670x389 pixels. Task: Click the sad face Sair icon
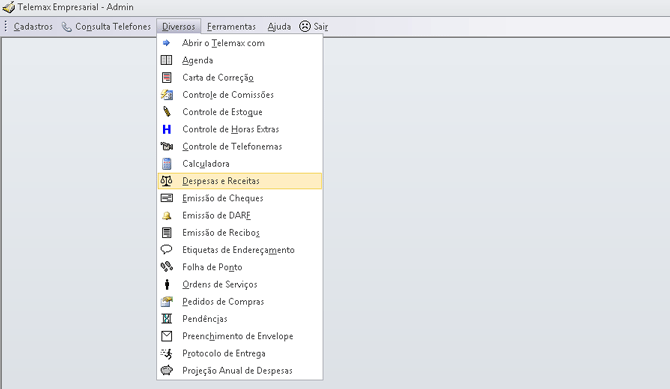[305, 27]
